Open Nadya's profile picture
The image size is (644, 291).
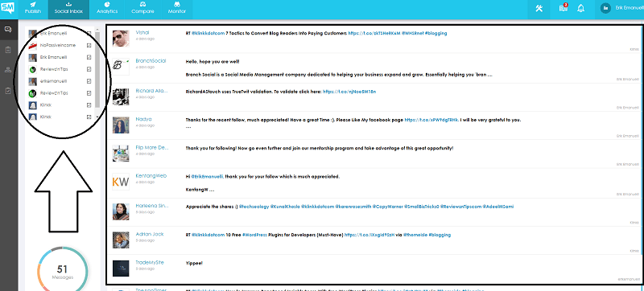[121, 125]
